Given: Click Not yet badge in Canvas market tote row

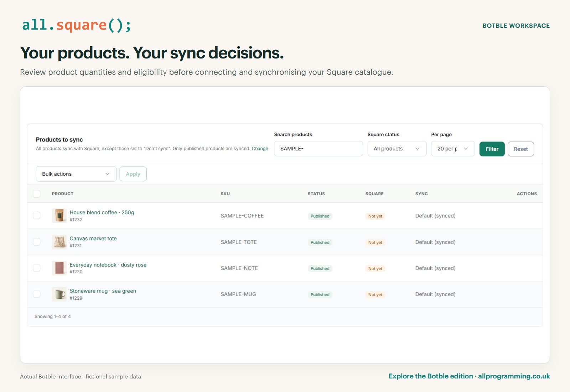Looking at the screenshot, I should [x=375, y=242].
